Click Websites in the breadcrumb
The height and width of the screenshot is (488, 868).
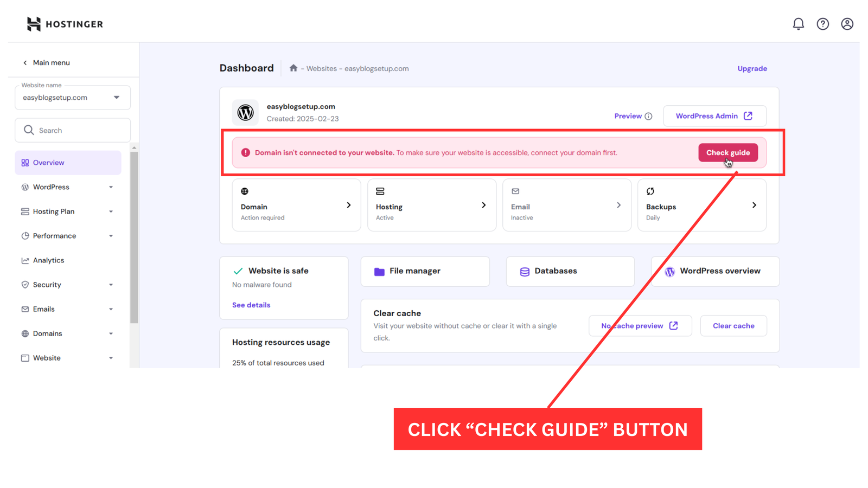coord(321,68)
